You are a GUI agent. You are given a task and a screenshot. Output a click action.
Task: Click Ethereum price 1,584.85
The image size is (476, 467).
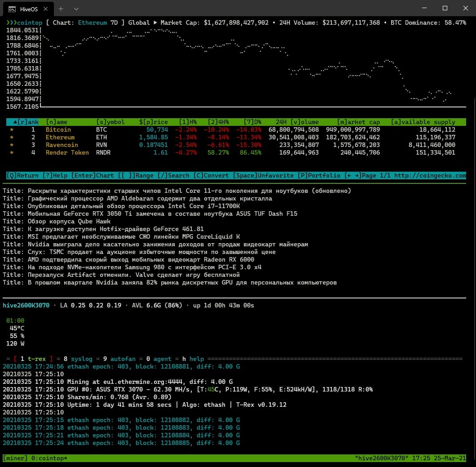tap(153, 138)
